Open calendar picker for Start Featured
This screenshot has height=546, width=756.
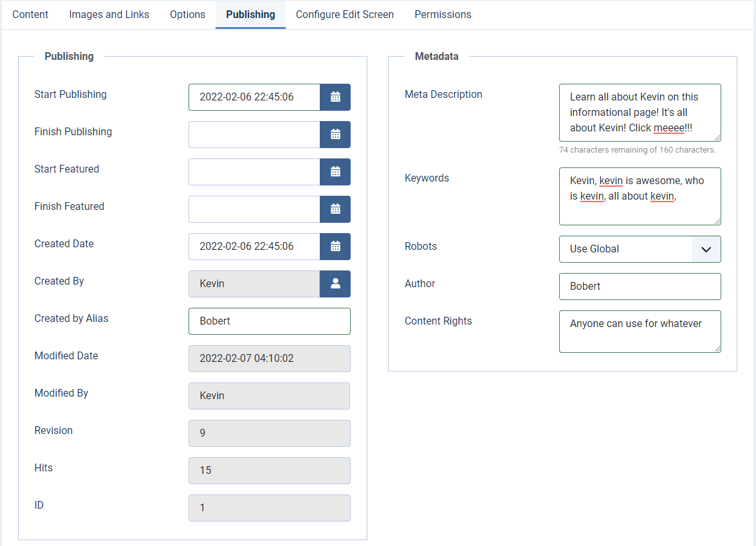335,172
